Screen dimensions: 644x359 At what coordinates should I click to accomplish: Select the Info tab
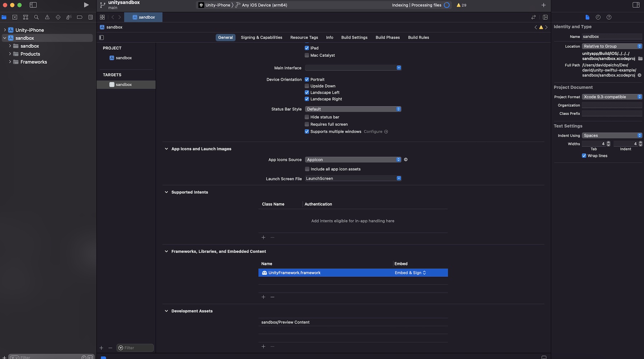tap(330, 37)
